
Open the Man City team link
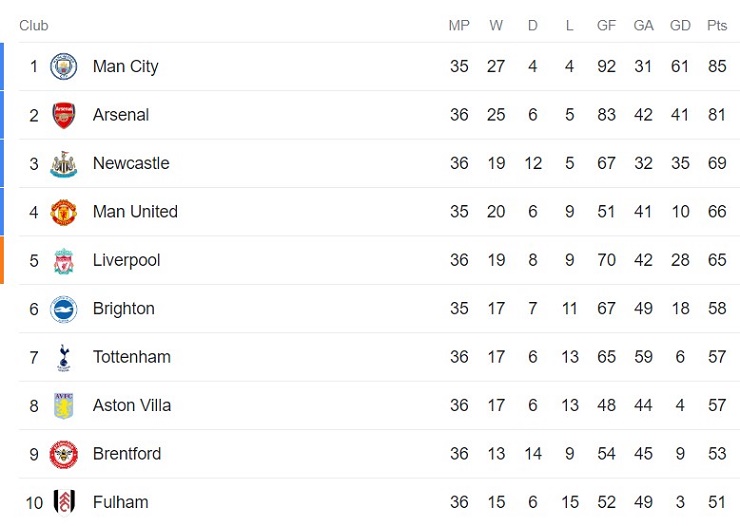tap(125, 67)
